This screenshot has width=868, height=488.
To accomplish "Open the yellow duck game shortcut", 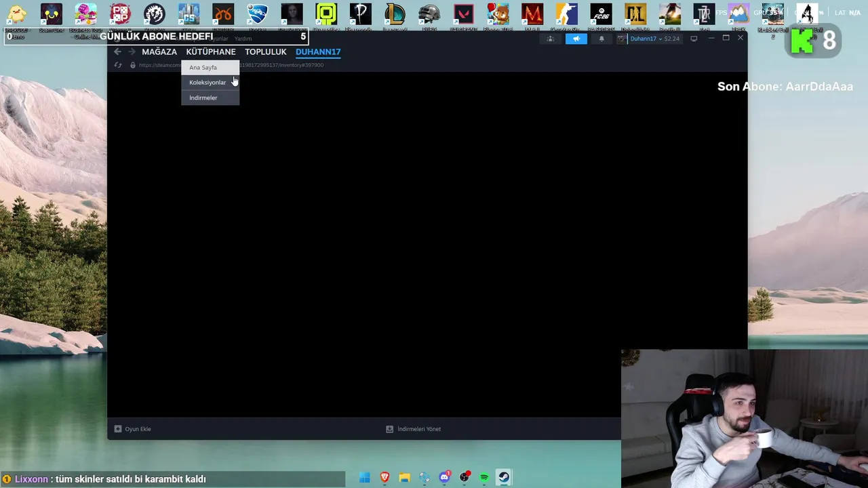I will point(17,14).
